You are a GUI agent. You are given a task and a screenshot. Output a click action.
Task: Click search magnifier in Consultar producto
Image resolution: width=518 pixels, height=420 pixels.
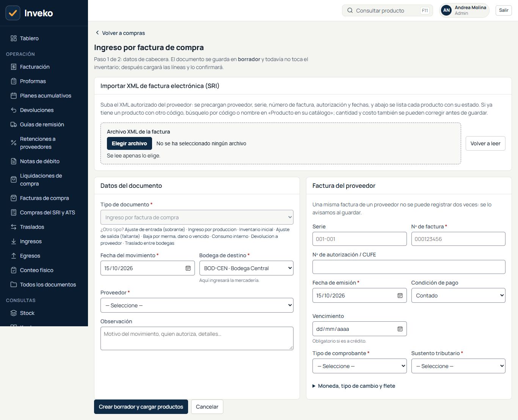(350, 11)
